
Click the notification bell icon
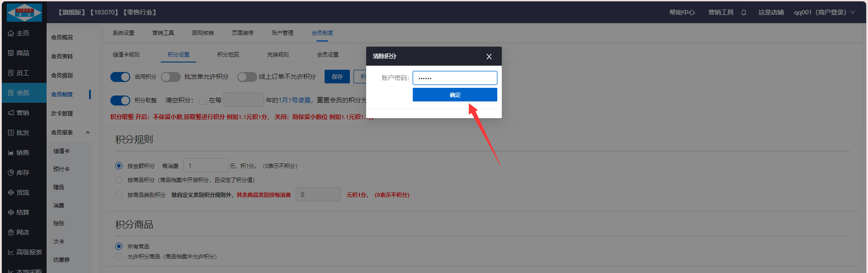tap(744, 13)
